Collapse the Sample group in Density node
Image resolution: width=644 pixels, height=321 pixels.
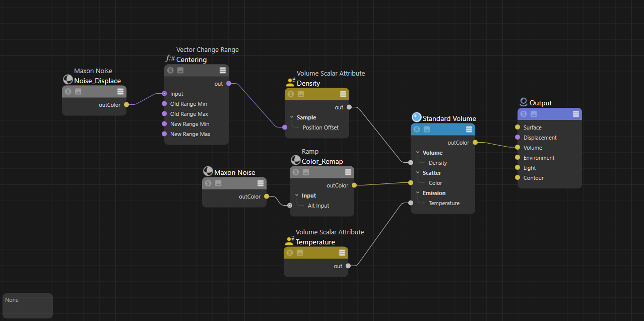(292, 117)
